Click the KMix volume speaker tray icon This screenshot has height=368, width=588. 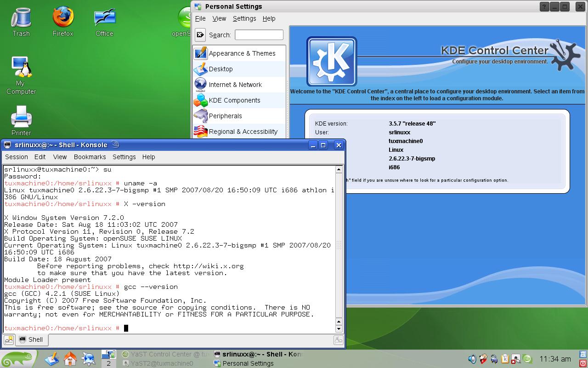472,359
